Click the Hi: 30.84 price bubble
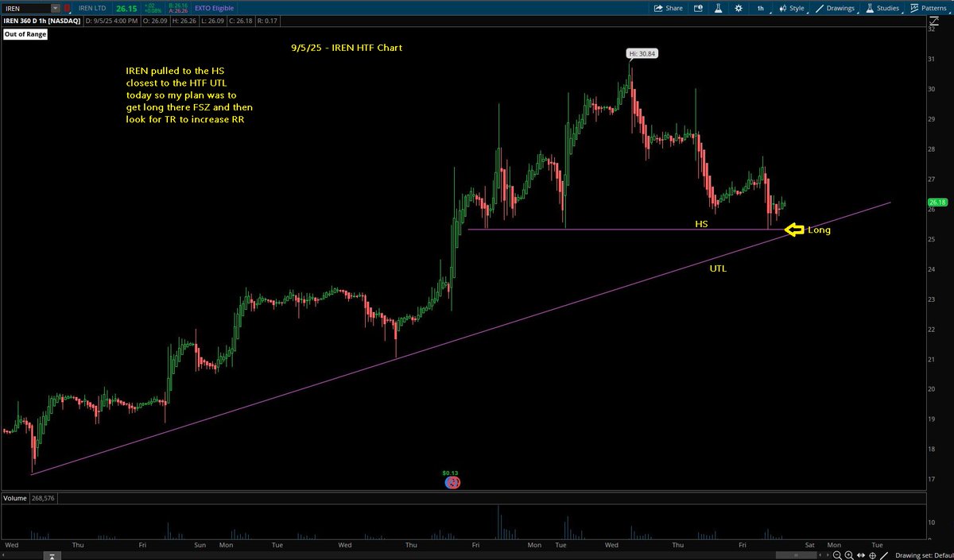 point(642,53)
